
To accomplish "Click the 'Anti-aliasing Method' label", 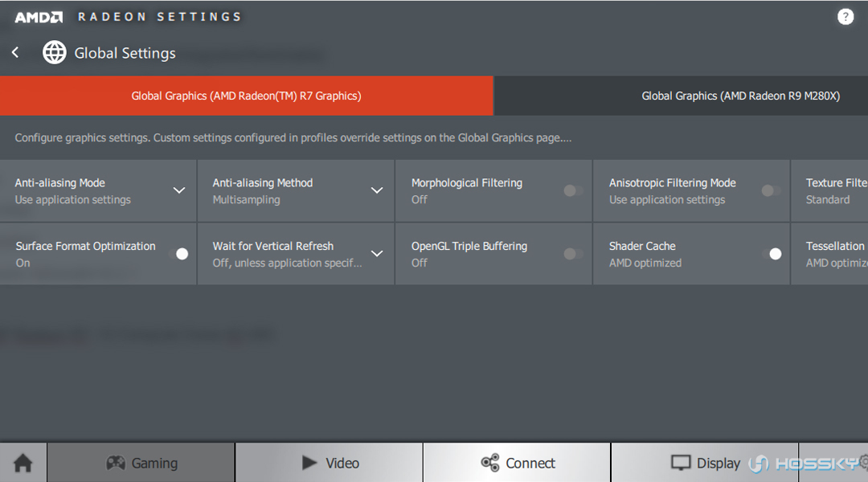I will click(262, 183).
